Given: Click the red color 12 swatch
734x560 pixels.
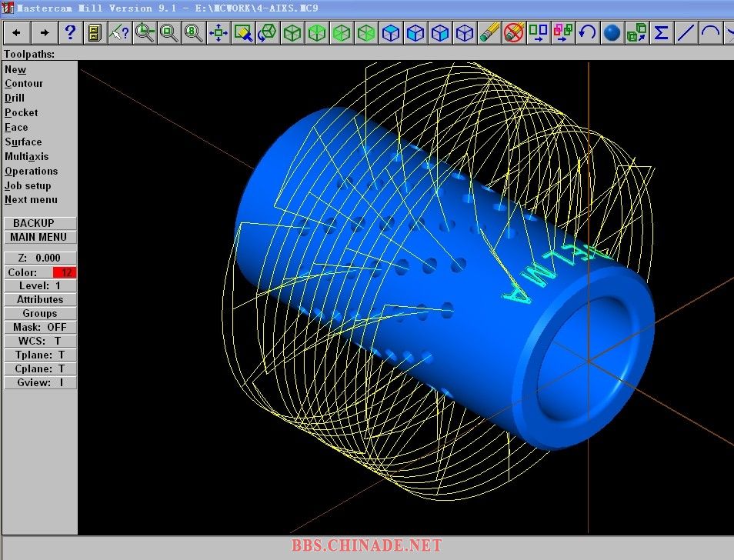Looking at the screenshot, I should click(x=65, y=272).
